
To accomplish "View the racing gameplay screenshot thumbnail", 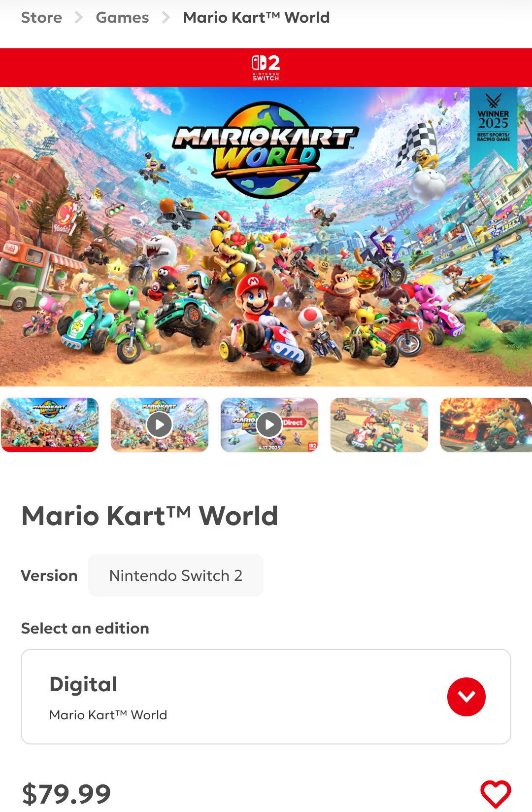I will coord(379,424).
